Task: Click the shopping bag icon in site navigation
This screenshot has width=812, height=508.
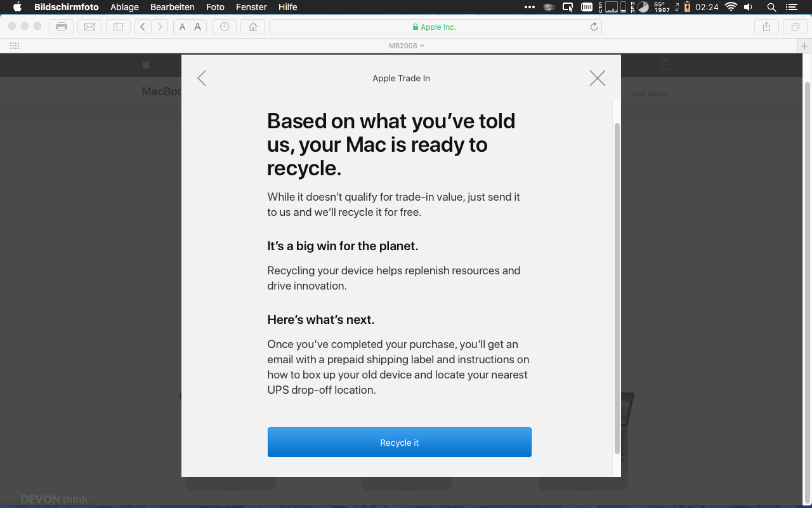Action: click(x=665, y=64)
